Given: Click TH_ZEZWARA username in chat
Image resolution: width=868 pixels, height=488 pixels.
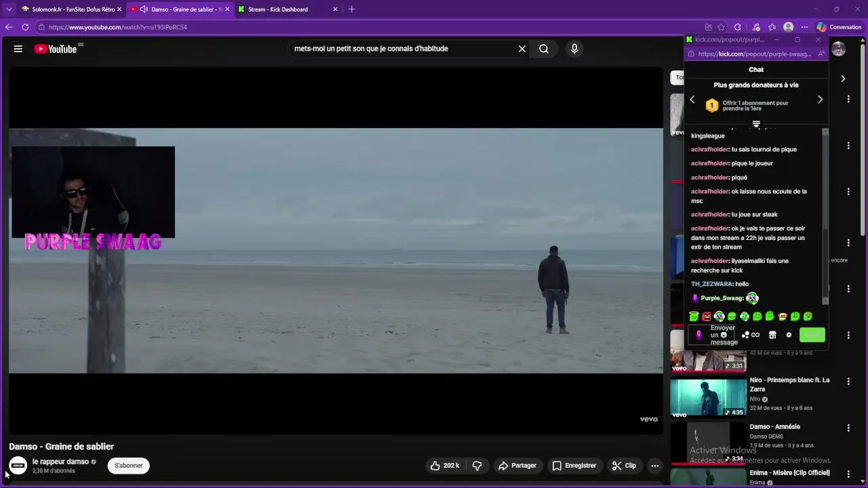Looking at the screenshot, I should tap(711, 284).
